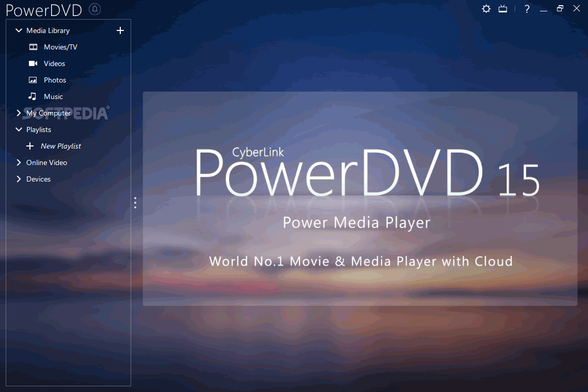This screenshot has height=392, width=588.
Task: Expand the Online Video chevron
Action: pos(19,162)
